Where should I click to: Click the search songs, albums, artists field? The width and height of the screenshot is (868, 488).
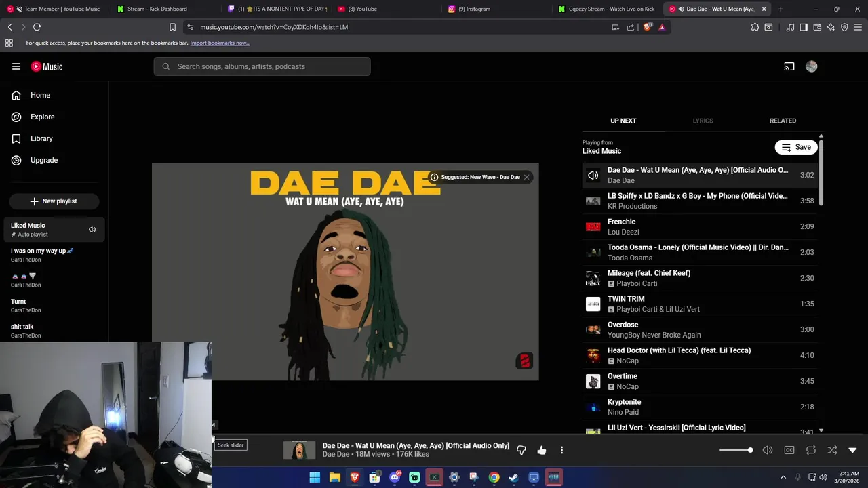pyautogui.click(x=262, y=66)
